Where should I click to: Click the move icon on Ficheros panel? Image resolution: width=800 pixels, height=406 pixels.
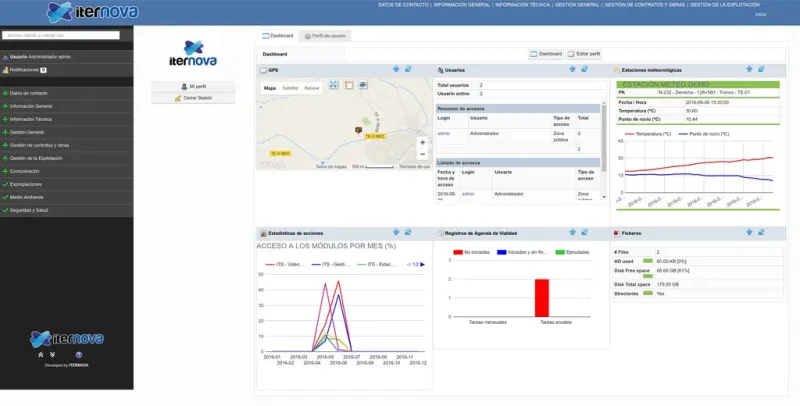coord(749,232)
